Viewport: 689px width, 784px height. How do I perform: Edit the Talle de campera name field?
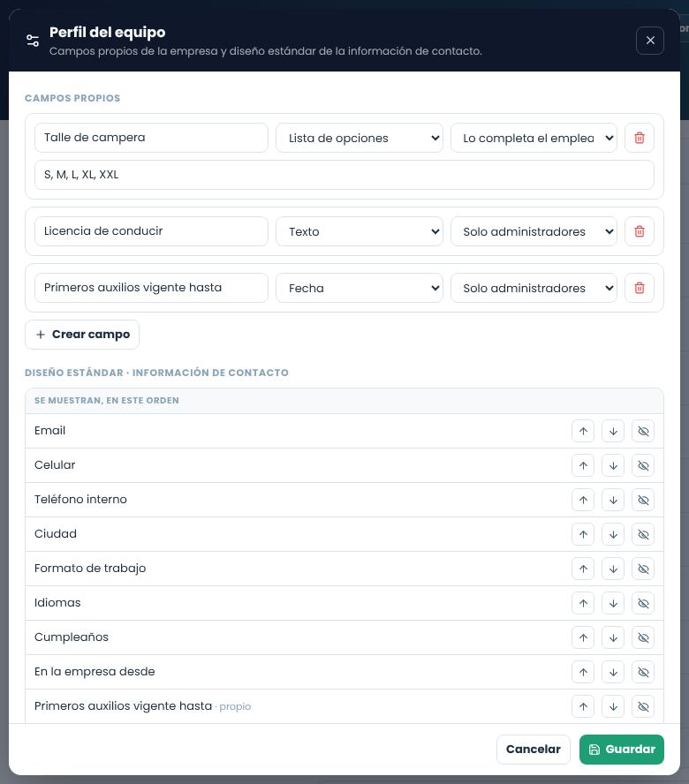(x=151, y=138)
